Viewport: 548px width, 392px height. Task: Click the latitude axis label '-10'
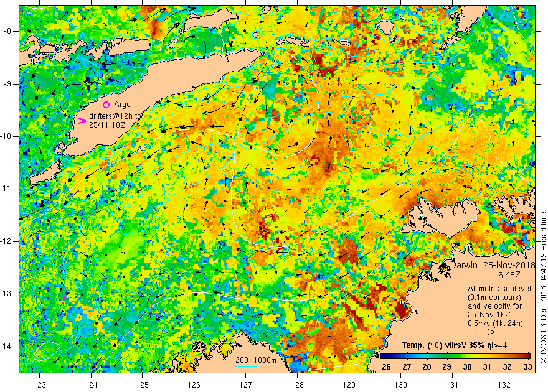(x=6, y=136)
